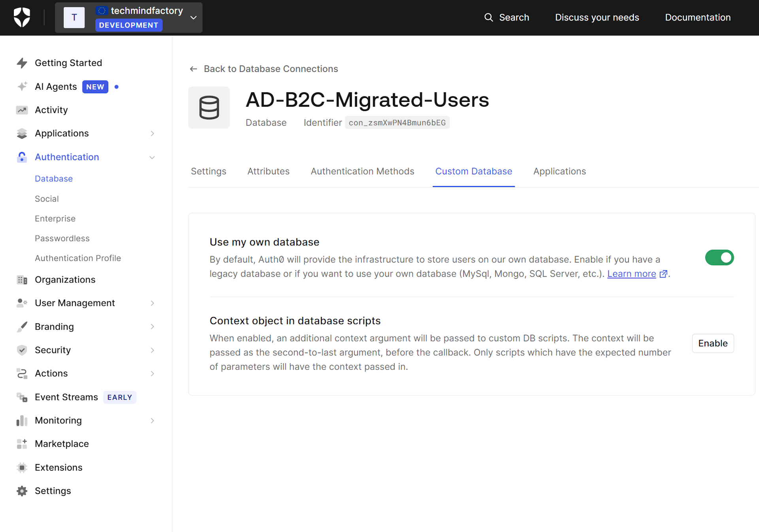Viewport: 759px width, 532px height.
Task: Click the Auth0 shield logo
Action: point(22,17)
